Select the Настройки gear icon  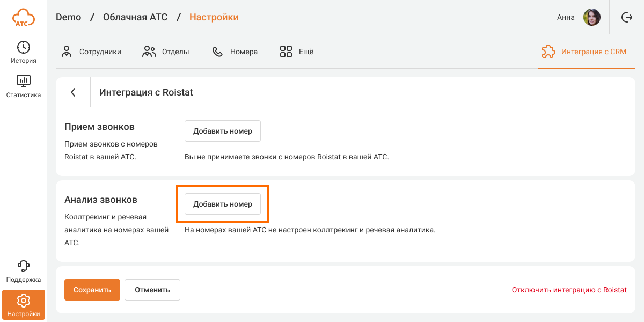24,301
